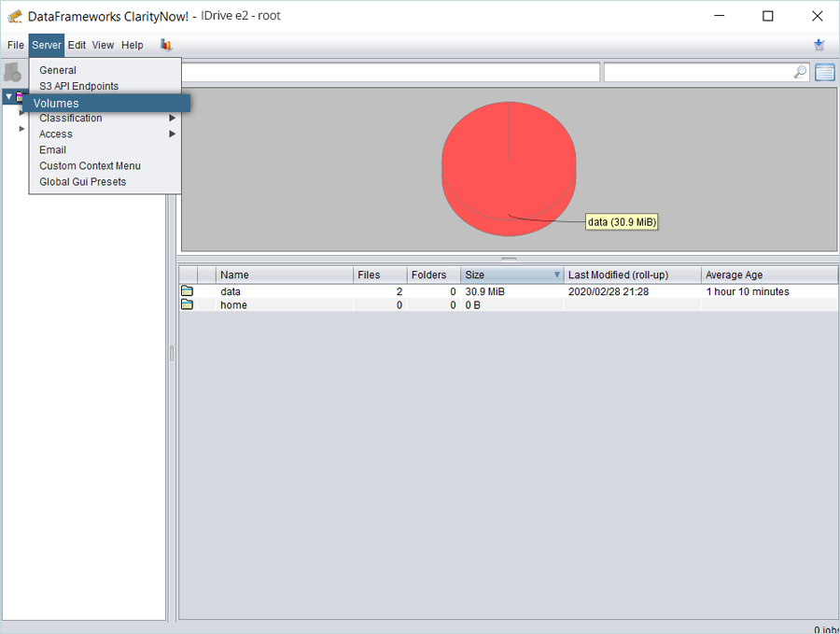Open the Help menu
The height and width of the screenshot is (634, 840).
click(133, 45)
